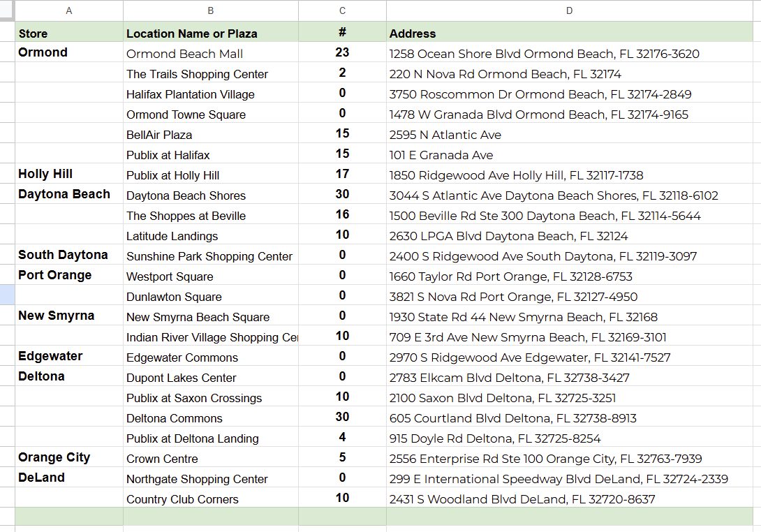Select the 'Publix at Halifax' cell
The image size is (761, 532).
[x=211, y=154]
